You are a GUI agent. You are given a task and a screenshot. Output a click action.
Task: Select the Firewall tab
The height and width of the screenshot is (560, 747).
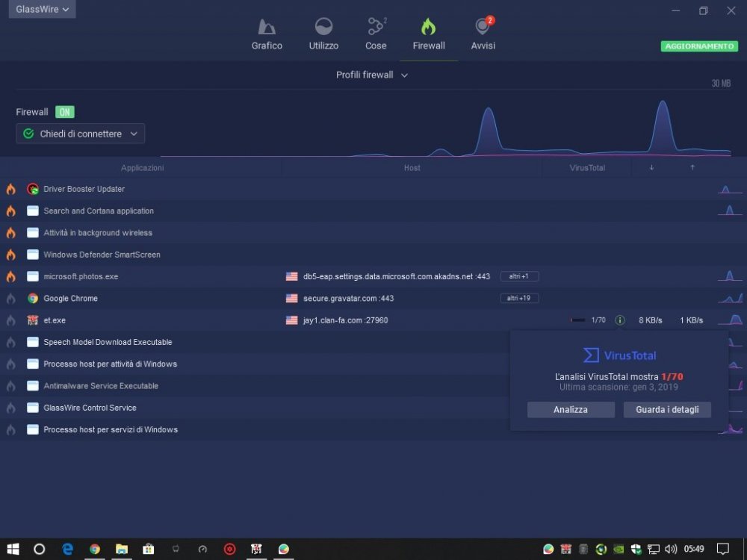click(x=429, y=34)
